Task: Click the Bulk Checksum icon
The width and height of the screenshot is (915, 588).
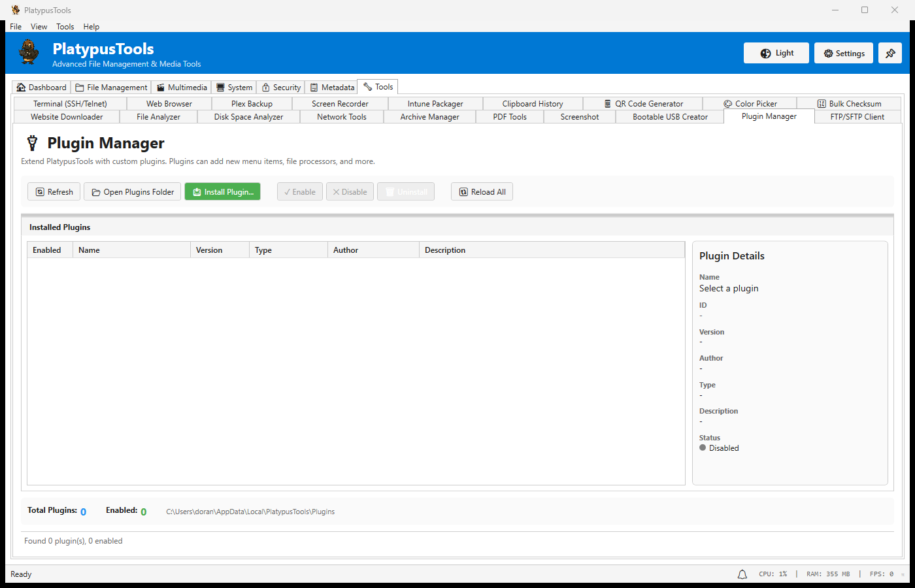Action: click(822, 103)
